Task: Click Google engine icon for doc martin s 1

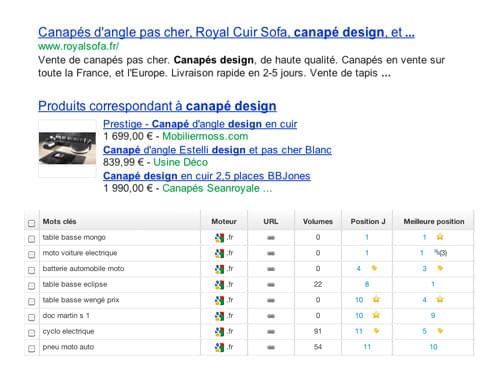Action: coord(219,316)
